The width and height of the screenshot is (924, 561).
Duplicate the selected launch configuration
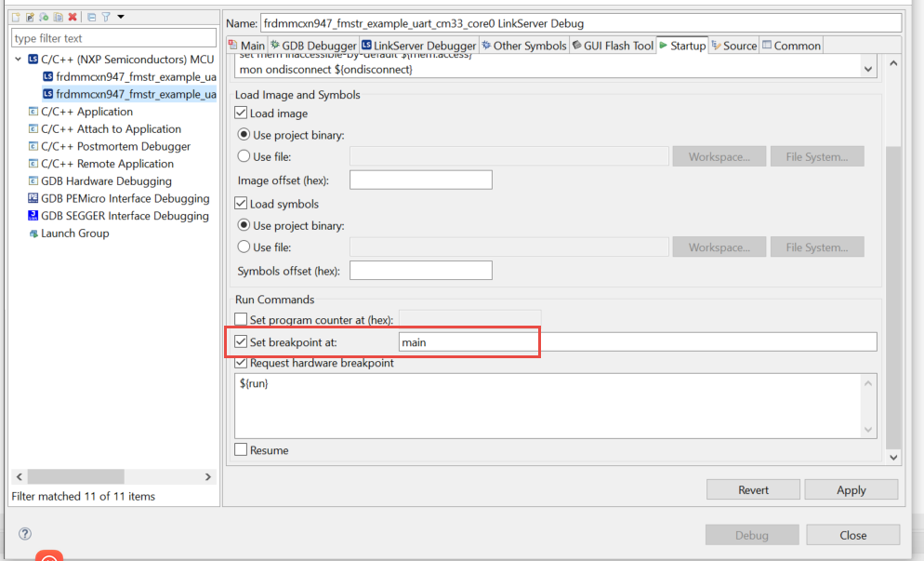(59, 16)
